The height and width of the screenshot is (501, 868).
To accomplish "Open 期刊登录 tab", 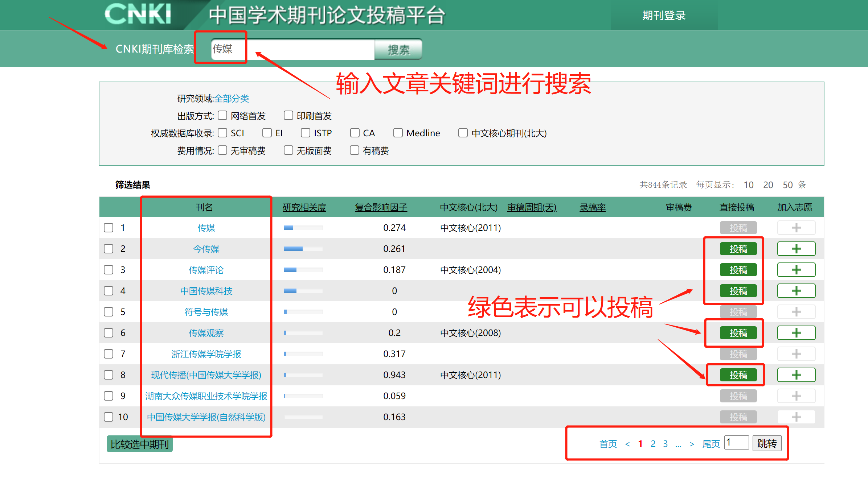I will point(664,15).
